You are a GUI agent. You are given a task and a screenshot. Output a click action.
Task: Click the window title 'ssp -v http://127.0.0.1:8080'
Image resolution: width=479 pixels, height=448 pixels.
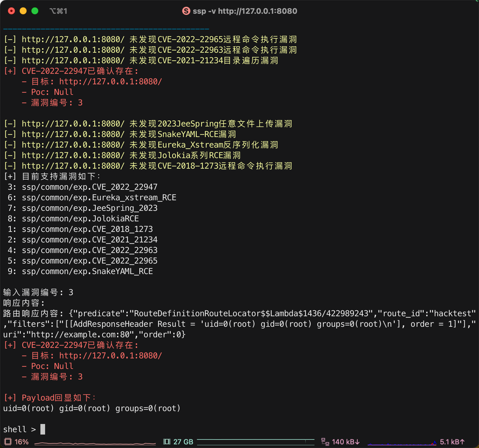pos(245,11)
